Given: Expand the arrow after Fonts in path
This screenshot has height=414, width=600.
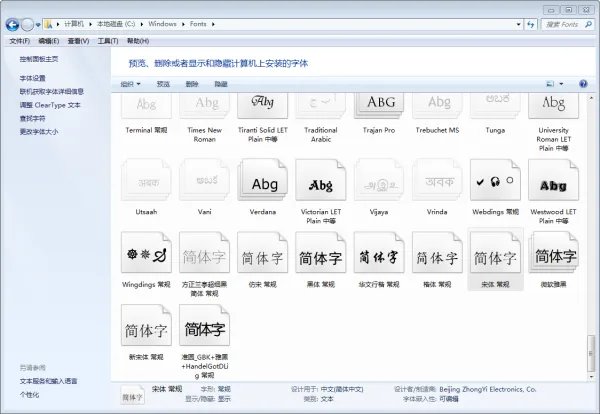Looking at the screenshot, I should point(213,24).
